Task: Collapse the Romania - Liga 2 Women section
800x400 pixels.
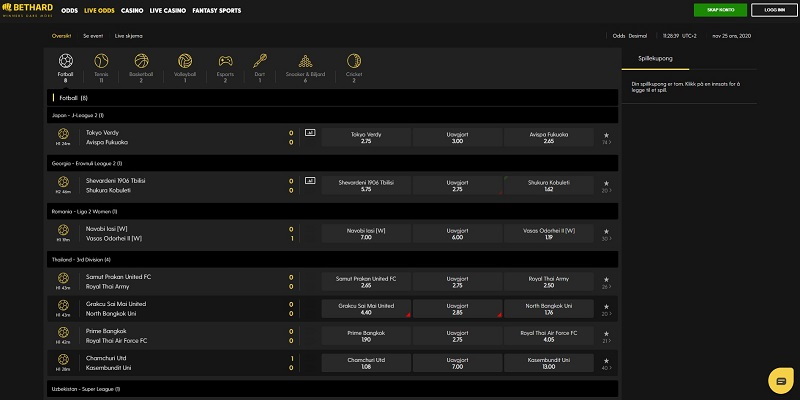Action: [332, 211]
